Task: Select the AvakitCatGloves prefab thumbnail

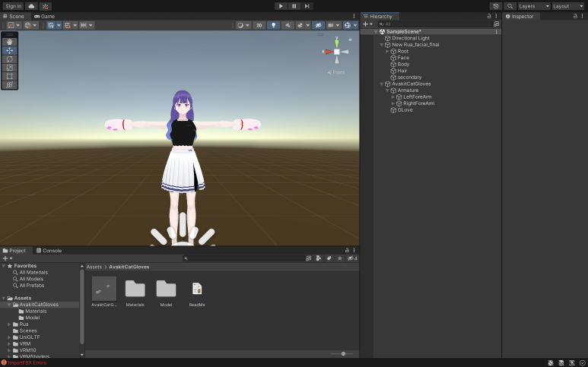Action: pyautogui.click(x=104, y=289)
